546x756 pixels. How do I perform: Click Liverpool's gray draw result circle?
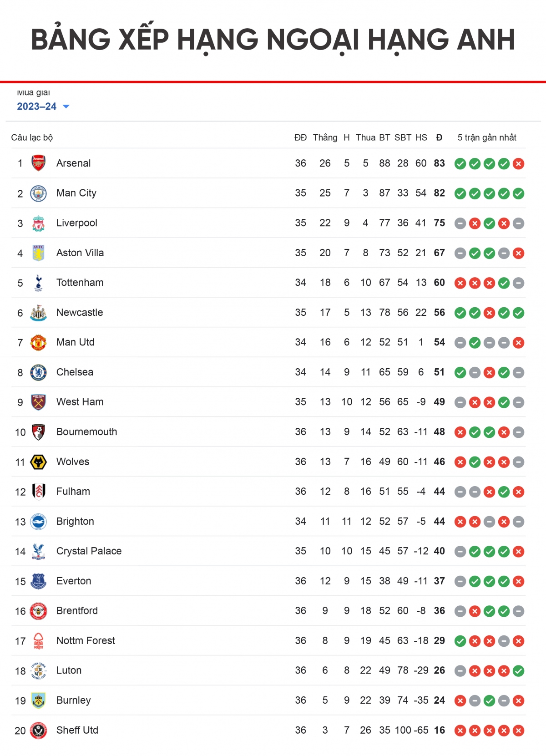point(460,223)
